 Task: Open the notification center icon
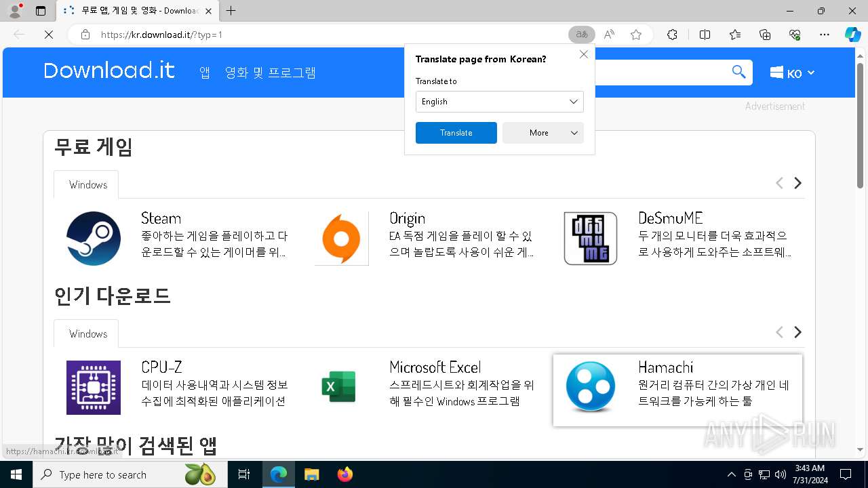[846, 474]
